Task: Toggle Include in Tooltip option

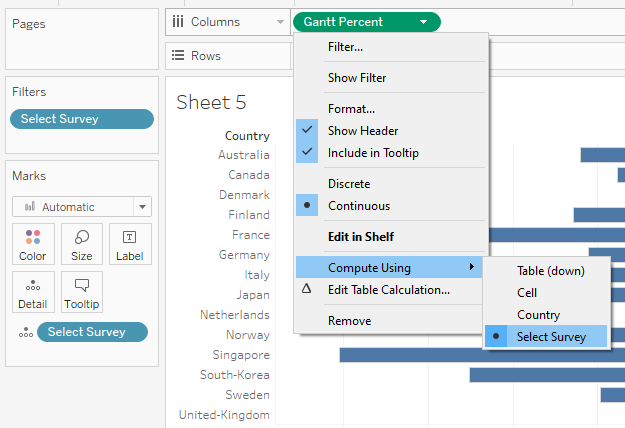Action: pos(373,153)
